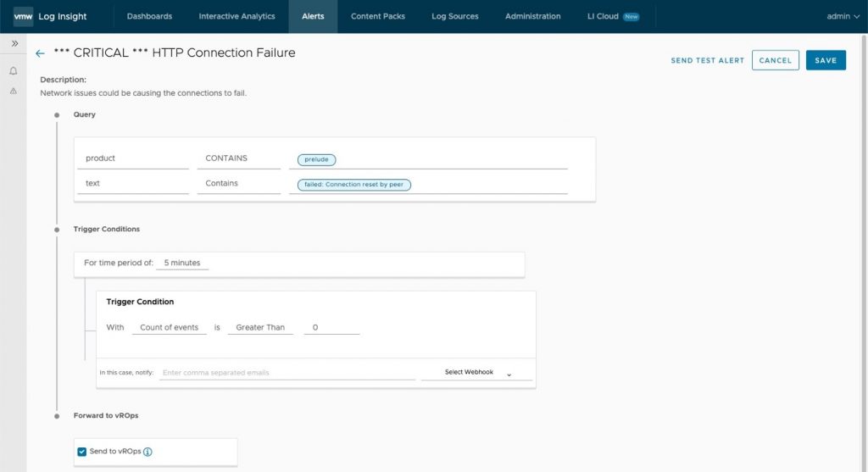Viewport: 868px width, 472px height.
Task: Show info about Send to vROps
Action: coord(147,452)
